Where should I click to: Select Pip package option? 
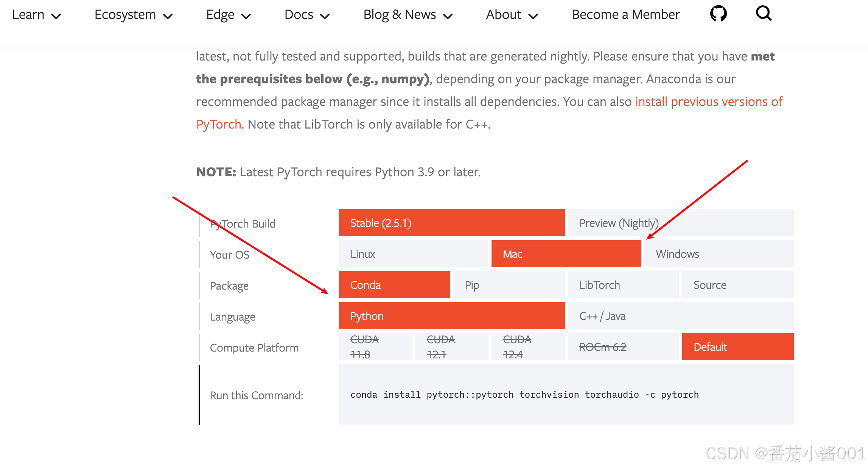509,285
